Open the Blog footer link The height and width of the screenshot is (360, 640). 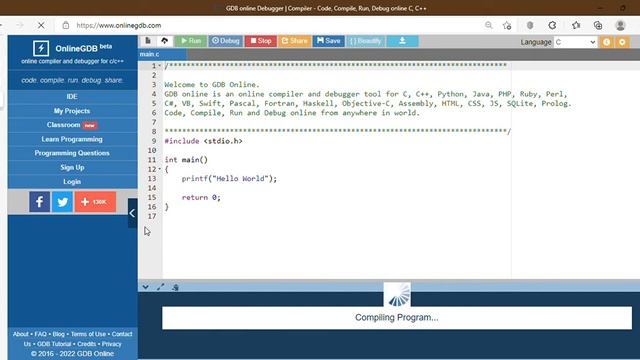pyautogui.click(x=59, y=334)
